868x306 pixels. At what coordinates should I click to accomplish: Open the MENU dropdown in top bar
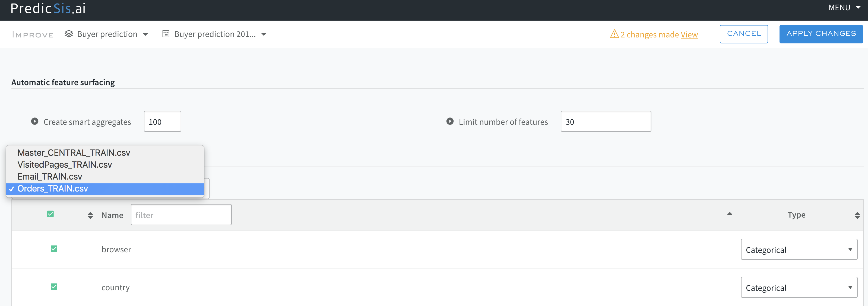point(844,7)
